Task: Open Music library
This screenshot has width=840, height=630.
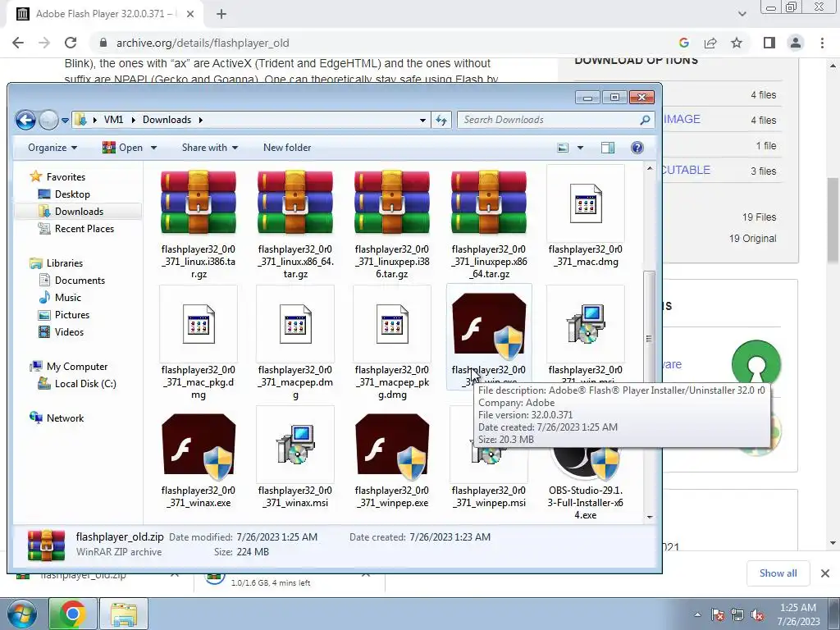Action: pyautogui.click(x=67, y=298)
